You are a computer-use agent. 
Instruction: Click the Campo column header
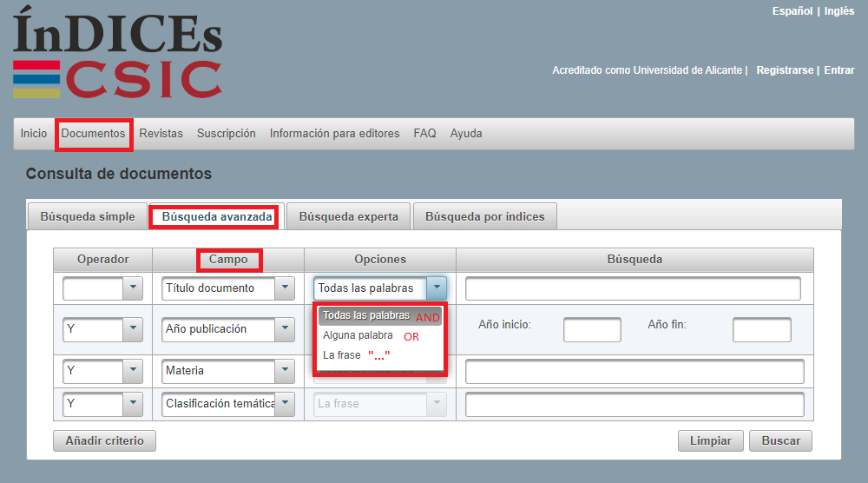point(228,260)
